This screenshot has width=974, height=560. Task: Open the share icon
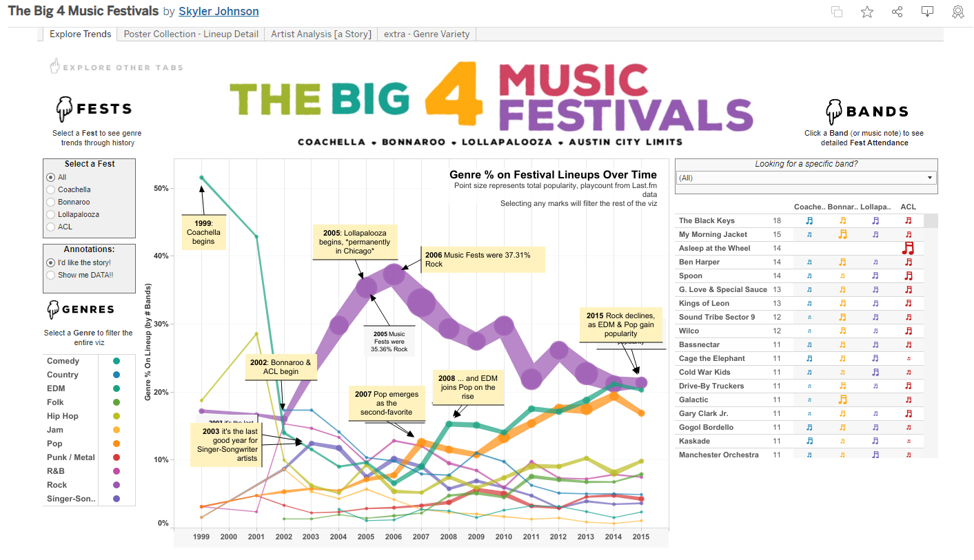pos(897,12)
